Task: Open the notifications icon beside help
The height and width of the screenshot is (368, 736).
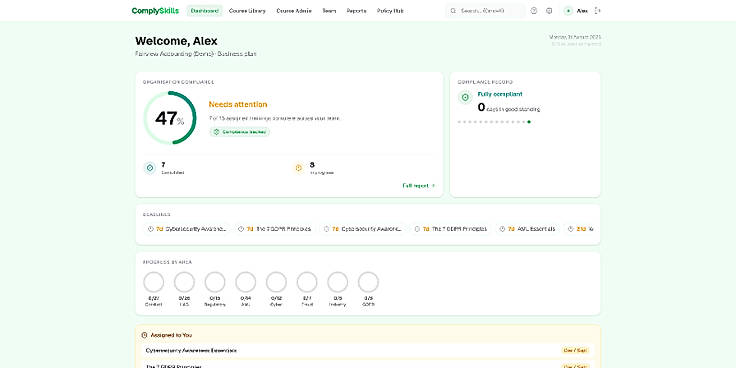Action: pos(549,11)
